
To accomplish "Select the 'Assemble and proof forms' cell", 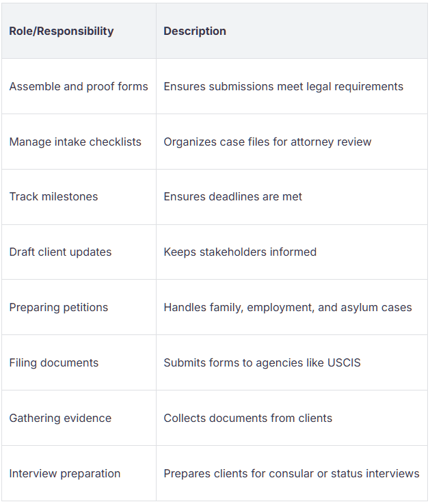I will pyautogui.click(x=79, y=86).
